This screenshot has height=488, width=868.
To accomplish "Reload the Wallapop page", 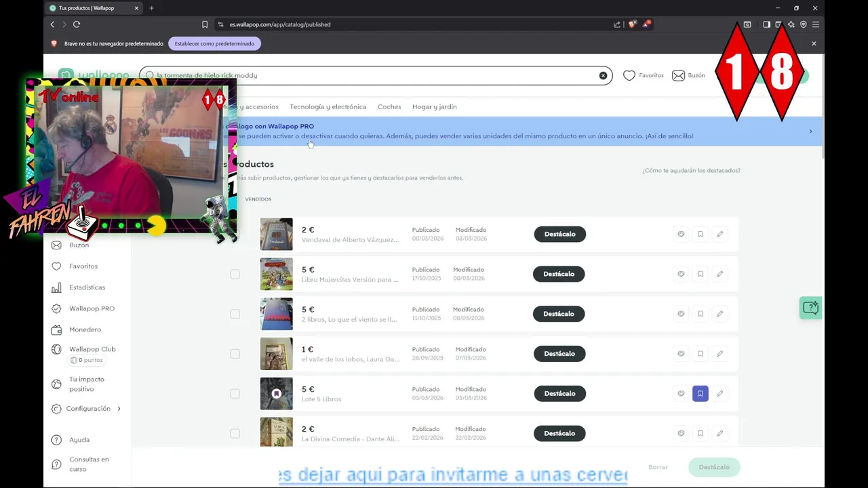I will pyautogui.click(x=77, y=24).
